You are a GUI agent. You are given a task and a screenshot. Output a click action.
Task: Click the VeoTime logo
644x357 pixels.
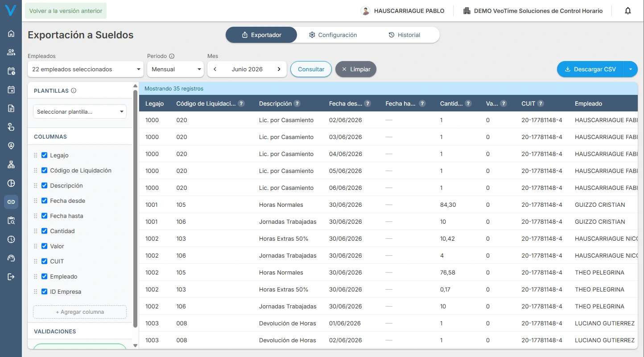[x=11, y=11]
